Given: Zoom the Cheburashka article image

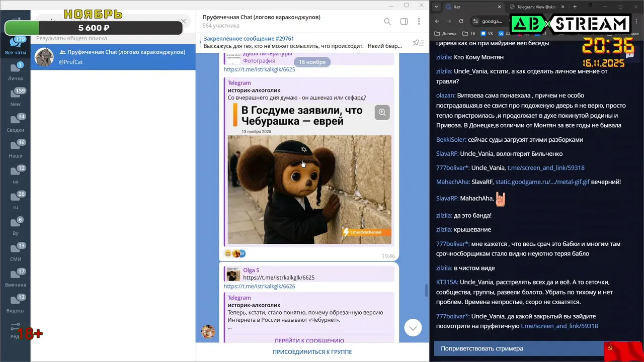Looking at the screenshot, I should tap(382, 112).
